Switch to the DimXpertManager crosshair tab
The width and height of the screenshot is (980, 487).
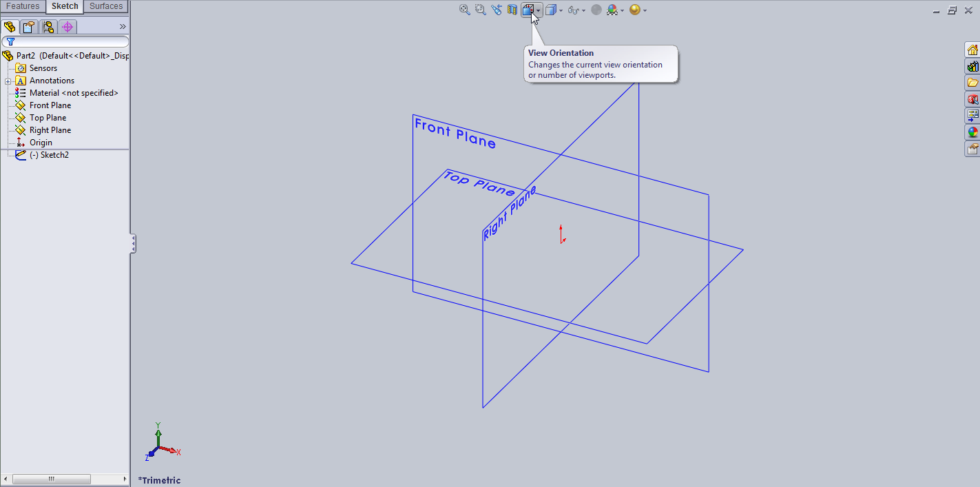(x=67, y=26)
